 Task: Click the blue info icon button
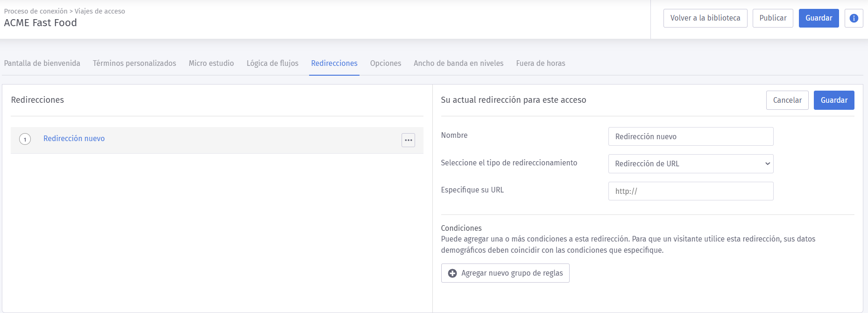point(854,18)
